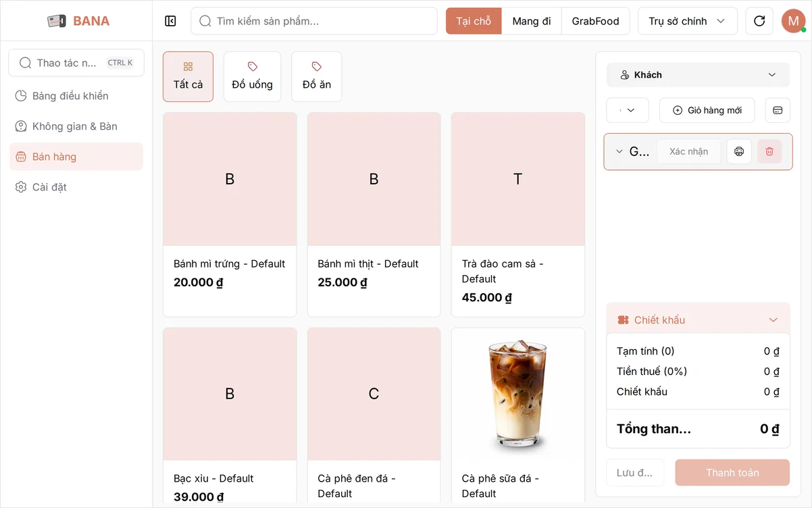Select Cà phê sữa đá coffee image
This screenshot has height=508, width=812.
tap(518, 394)
